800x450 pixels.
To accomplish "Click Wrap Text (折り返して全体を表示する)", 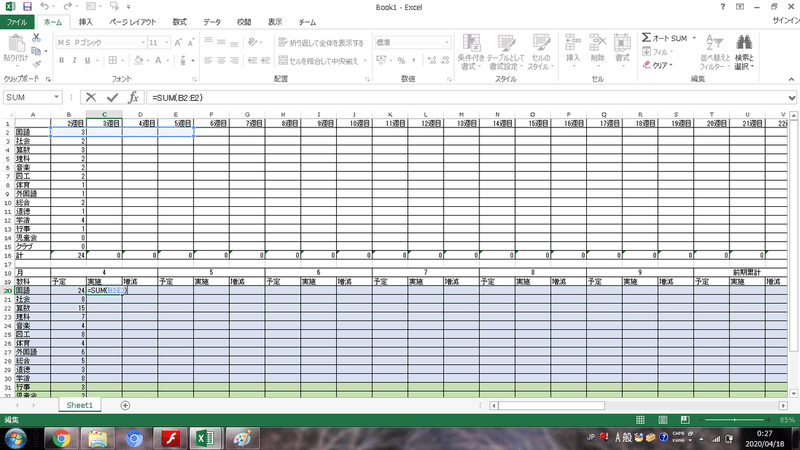I will [321, 42].
